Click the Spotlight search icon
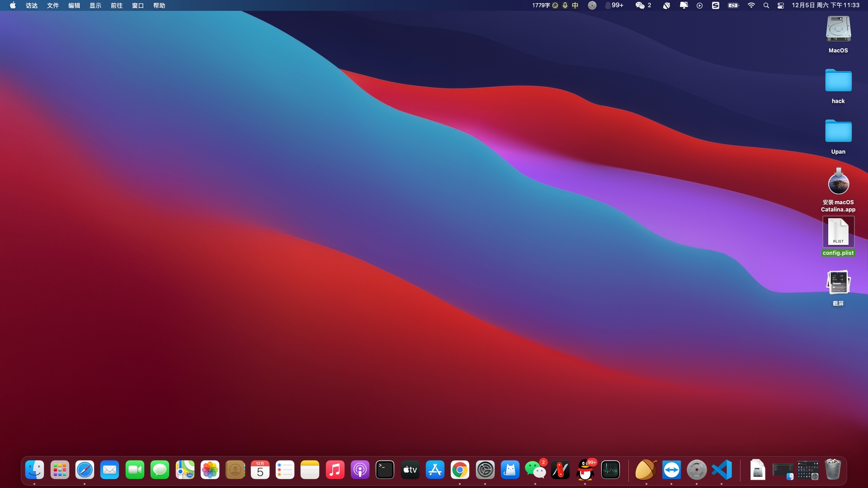 click(x=766, y=5)
